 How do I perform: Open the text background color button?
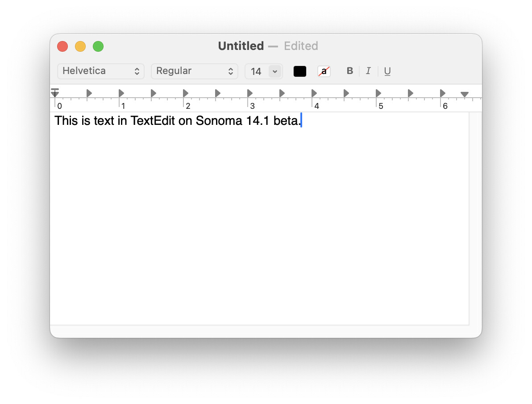(324, 71)
